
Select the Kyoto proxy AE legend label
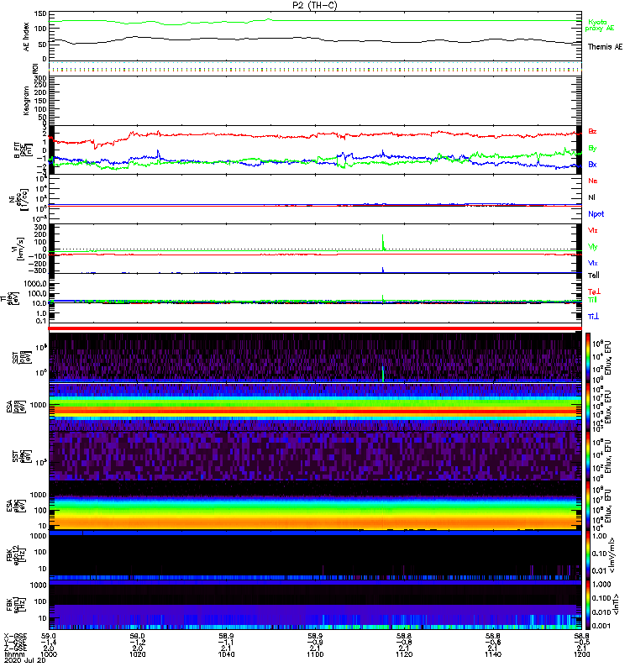click(x=599, y=25)
